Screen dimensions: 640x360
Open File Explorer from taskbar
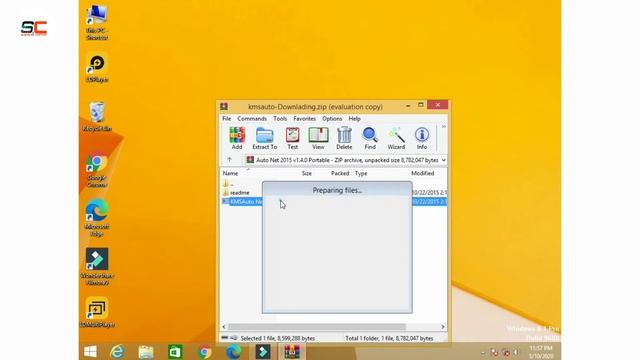coord(146,351)
